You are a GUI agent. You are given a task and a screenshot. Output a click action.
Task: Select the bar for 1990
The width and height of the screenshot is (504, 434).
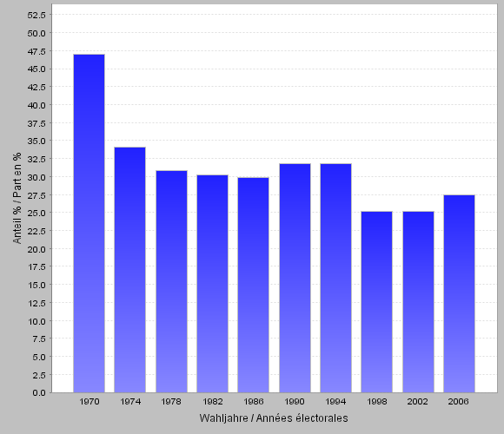pyautogui.click(x=295, y=278)
